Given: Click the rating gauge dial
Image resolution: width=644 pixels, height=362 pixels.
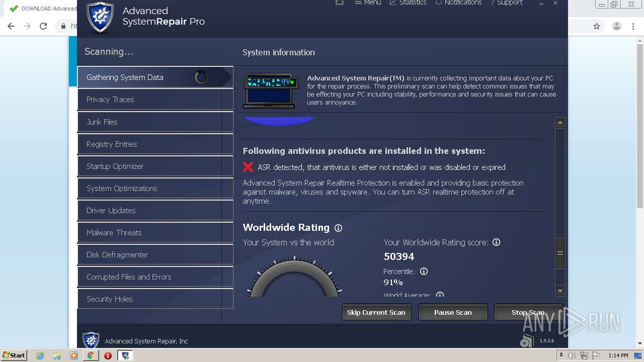Looking at the screenshot, I should point(294,277).
